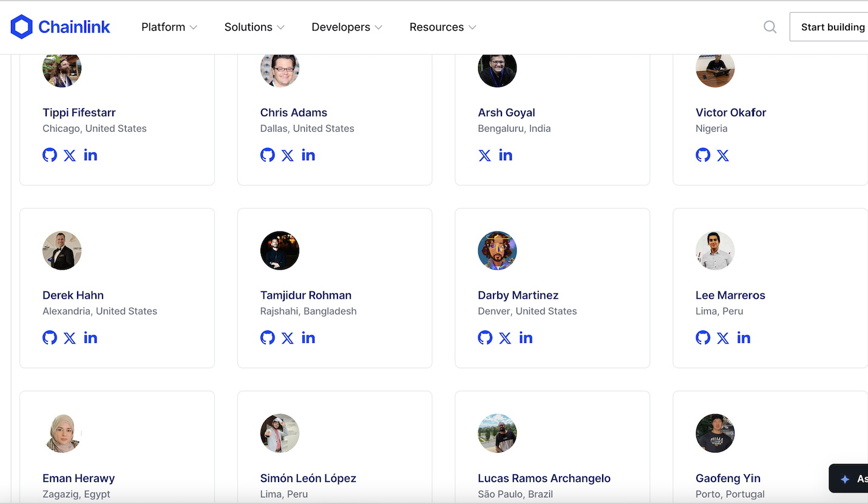Open Darby Martinez's GitHub icon
The image size is (868, 504).
[485, 338]
